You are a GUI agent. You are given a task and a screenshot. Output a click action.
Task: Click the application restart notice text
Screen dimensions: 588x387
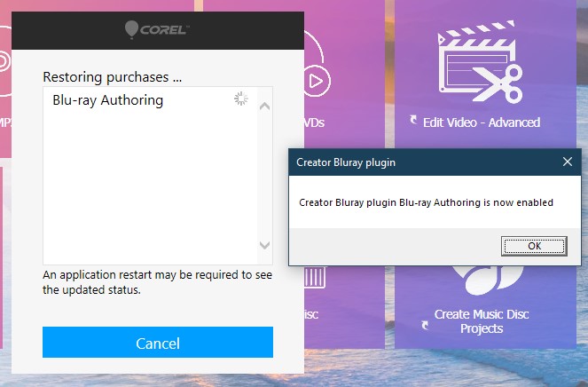(157, 282)
